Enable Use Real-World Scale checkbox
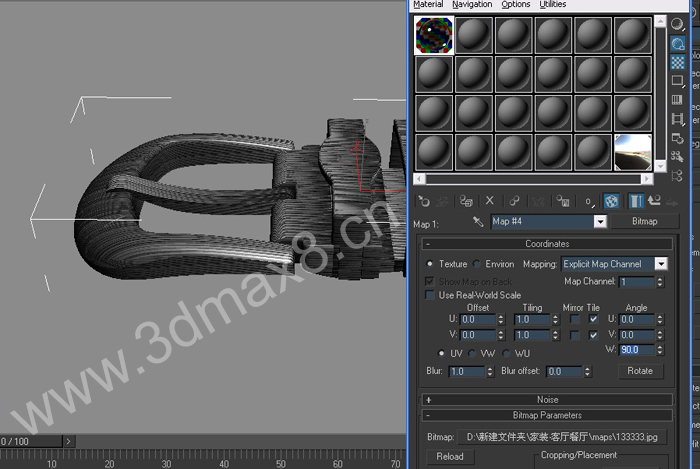 pos(430,295)
